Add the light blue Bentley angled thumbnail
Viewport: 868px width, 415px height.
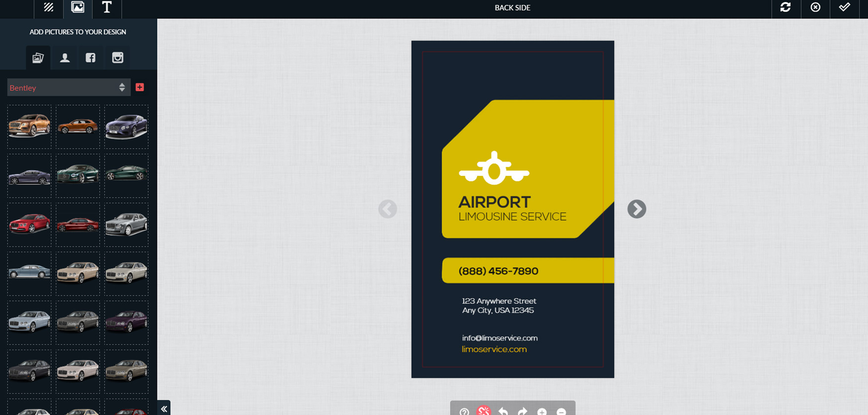tap(29, 322)
